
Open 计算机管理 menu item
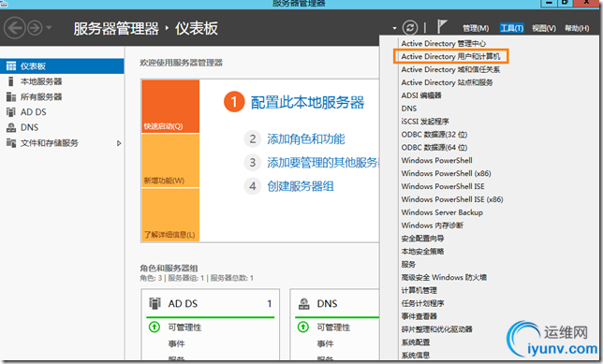[x=419, y=290]
